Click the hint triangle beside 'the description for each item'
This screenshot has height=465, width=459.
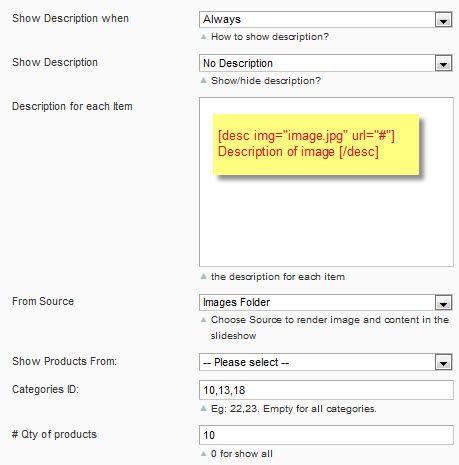coord(204,276)
